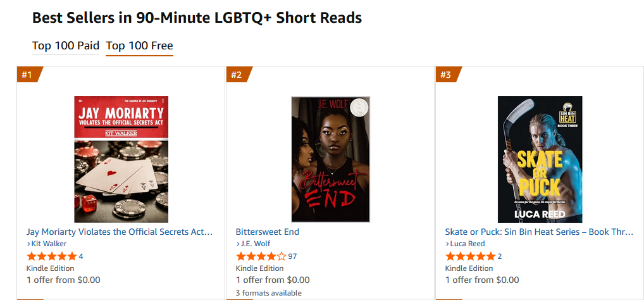Click the #2 rank badge
The height and width of the screenshot is (300, 644).
(x=237, y=75)
